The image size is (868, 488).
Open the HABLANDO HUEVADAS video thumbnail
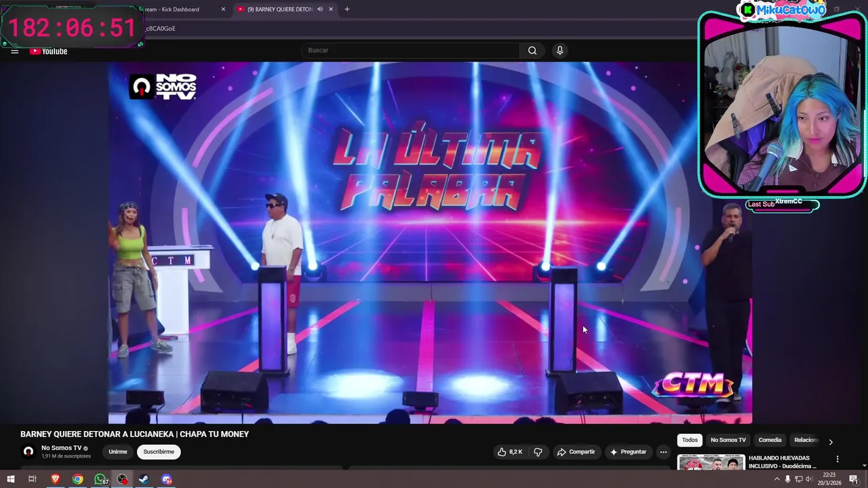(x=711, y=462)
